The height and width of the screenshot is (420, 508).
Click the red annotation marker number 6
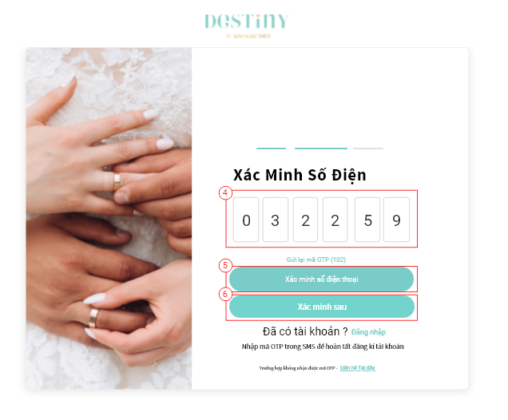click(x=225, y=295)
